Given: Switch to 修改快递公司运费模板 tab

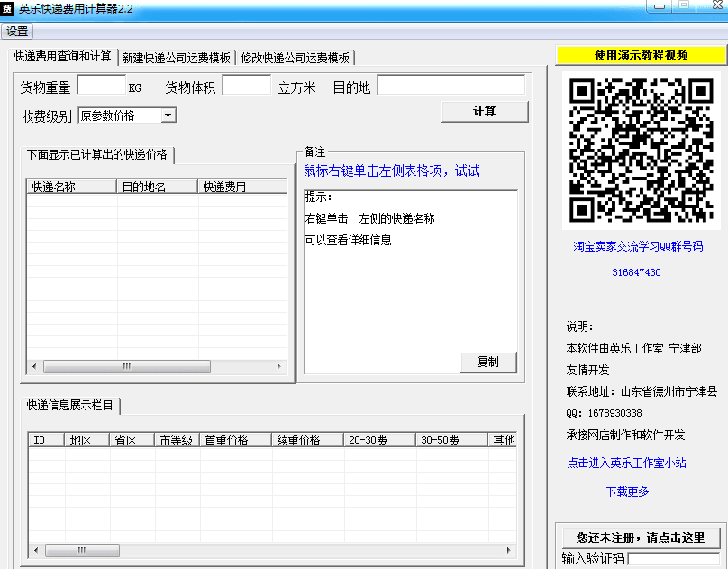Looking at the screenshot, I should click(x=295, y=58).
